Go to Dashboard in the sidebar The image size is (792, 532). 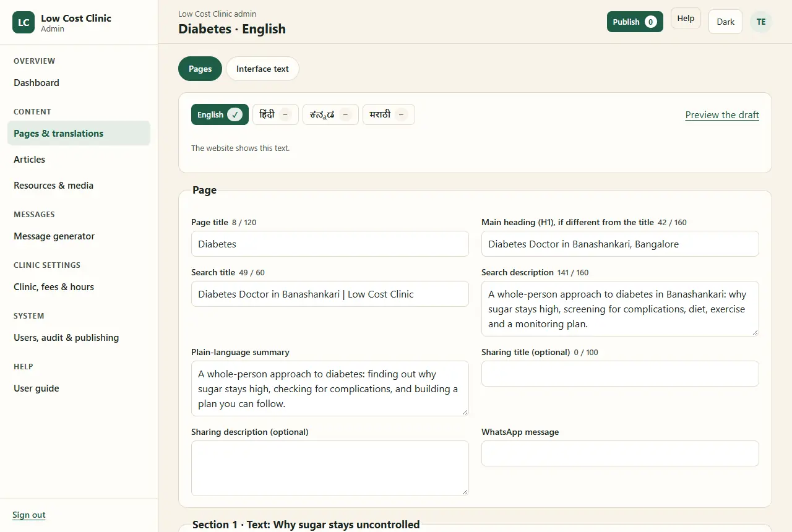click(x=79, y=83)
